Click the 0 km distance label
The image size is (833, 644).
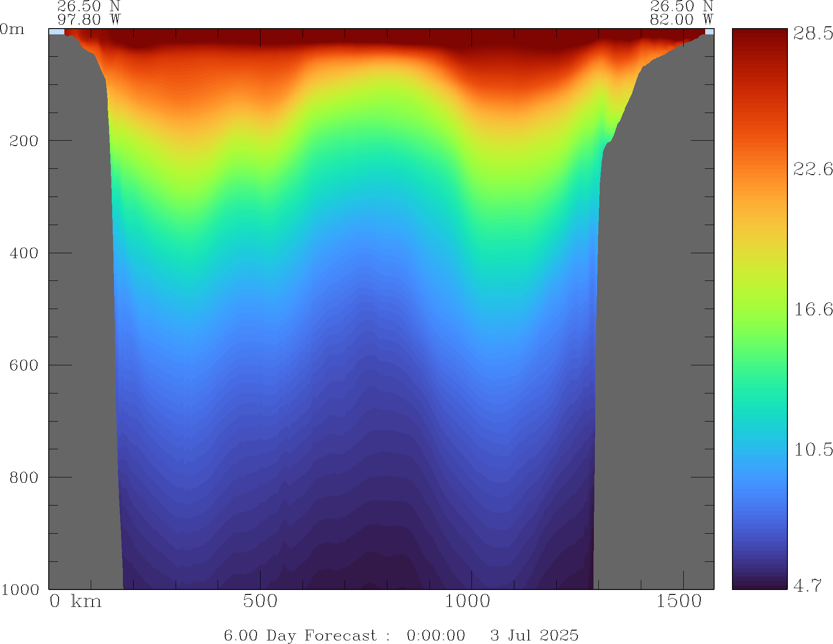(76, 602)
